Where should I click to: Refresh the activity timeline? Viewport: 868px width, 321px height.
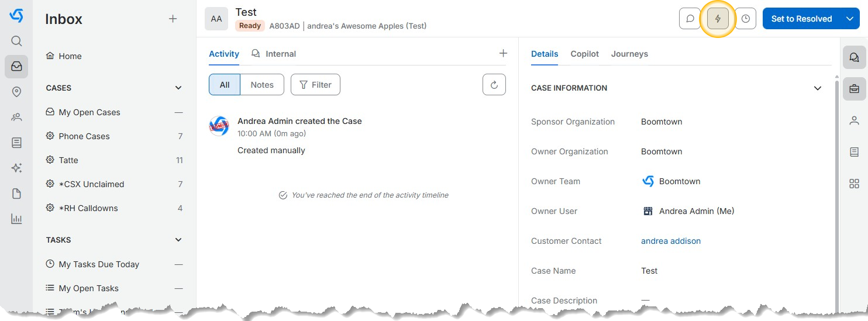pos(494,85)
